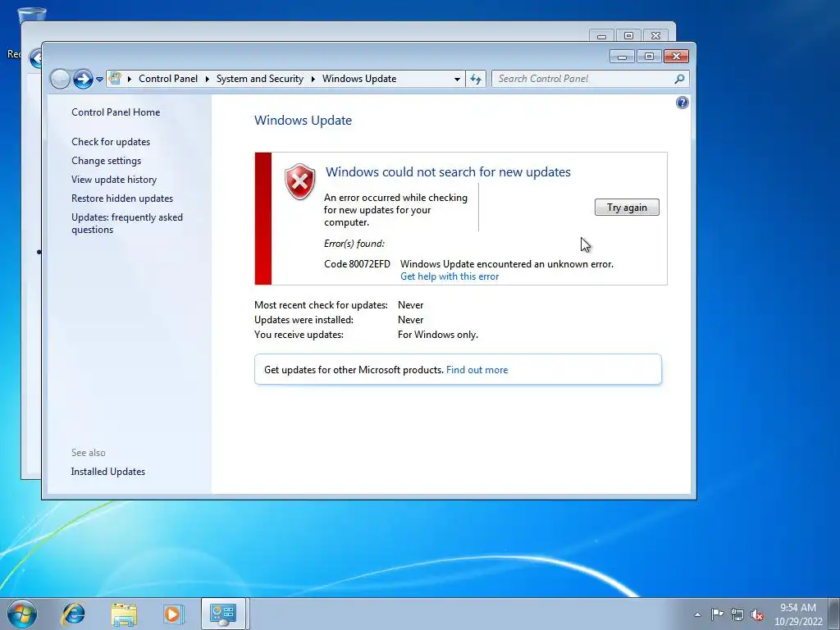Click the Back navigation arrow button

tap(60, 80)
